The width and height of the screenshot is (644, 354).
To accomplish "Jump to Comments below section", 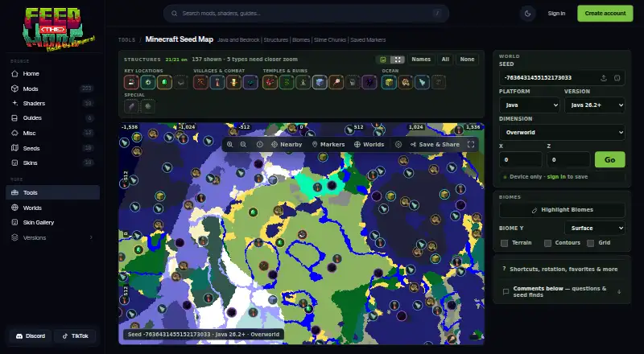I will pos(562,291).
